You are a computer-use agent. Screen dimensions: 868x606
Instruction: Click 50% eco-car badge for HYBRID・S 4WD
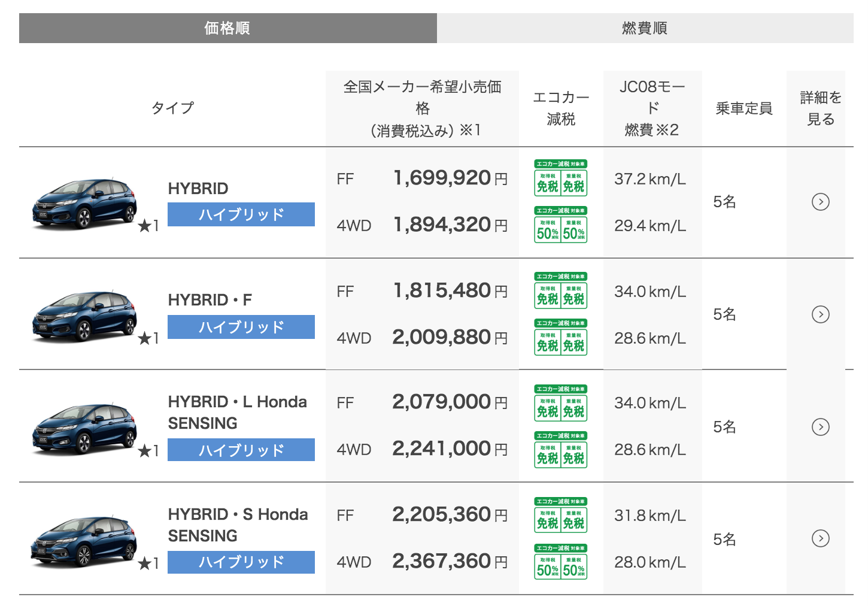[x=561, y=562]
